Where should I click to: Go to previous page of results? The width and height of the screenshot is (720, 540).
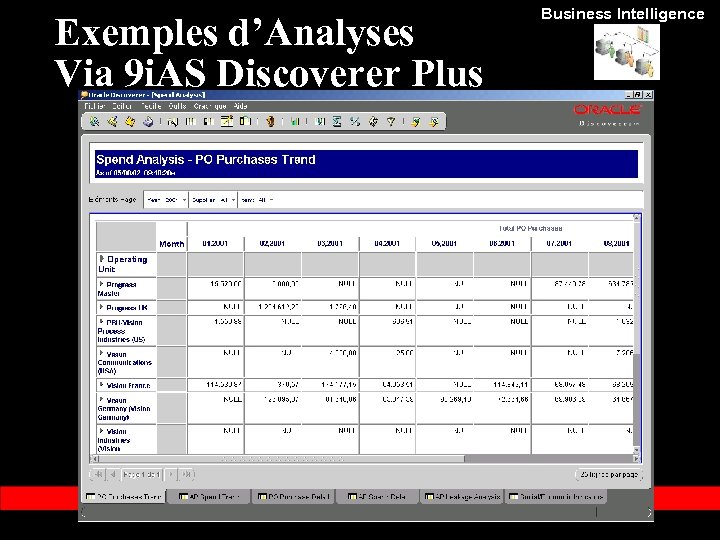(x=113, y=474)
